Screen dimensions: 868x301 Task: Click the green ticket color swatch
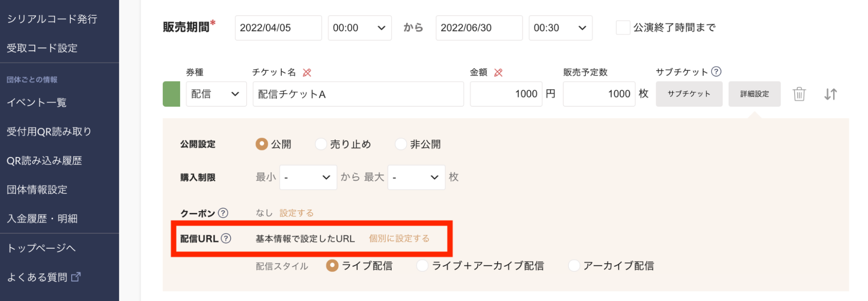[172, 94]
